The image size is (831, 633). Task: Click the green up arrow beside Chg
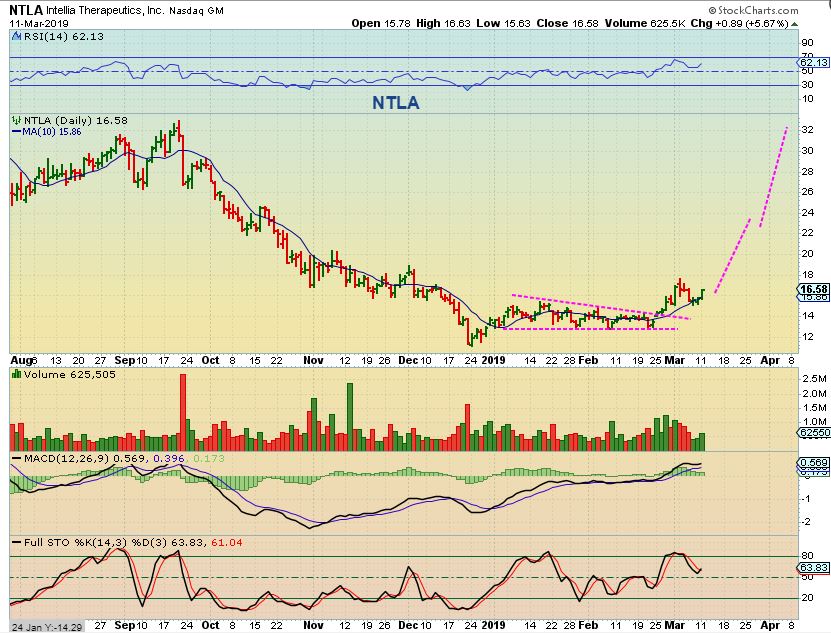pyautogui.click(x=794, y=24)
